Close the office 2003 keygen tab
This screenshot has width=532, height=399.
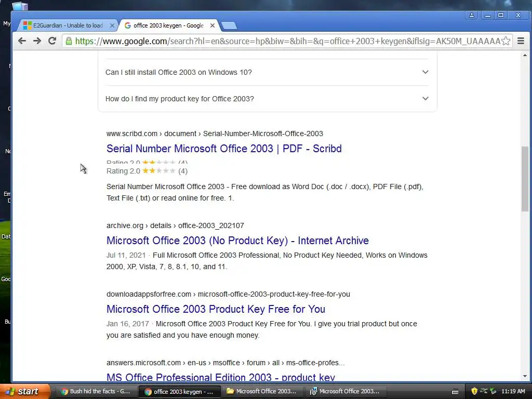pyautogui.click(x=212, y=25)
